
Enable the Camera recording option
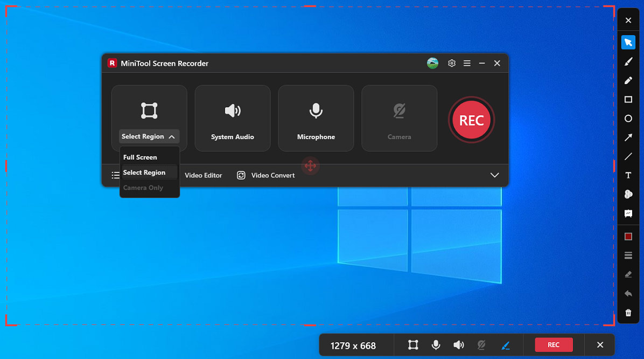click(x=399, y=118)
